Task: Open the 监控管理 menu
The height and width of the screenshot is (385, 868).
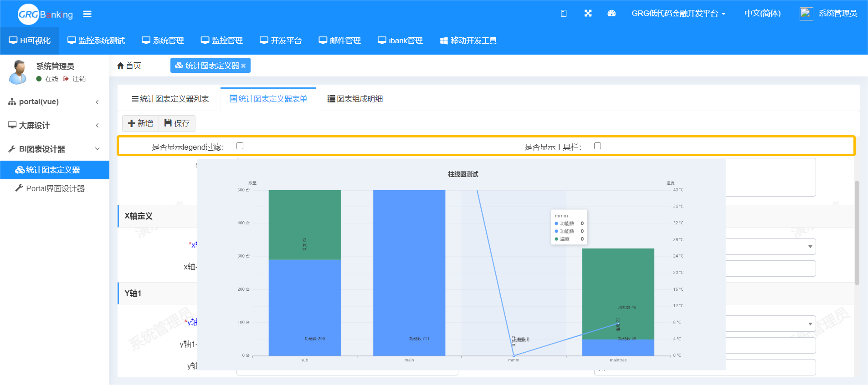Action: click(222, 41)
